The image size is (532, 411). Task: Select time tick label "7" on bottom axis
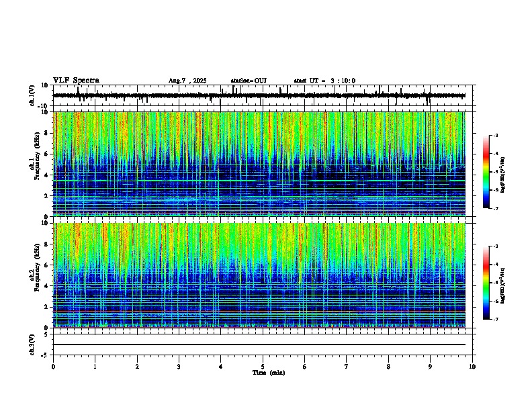tap(347, 367)
